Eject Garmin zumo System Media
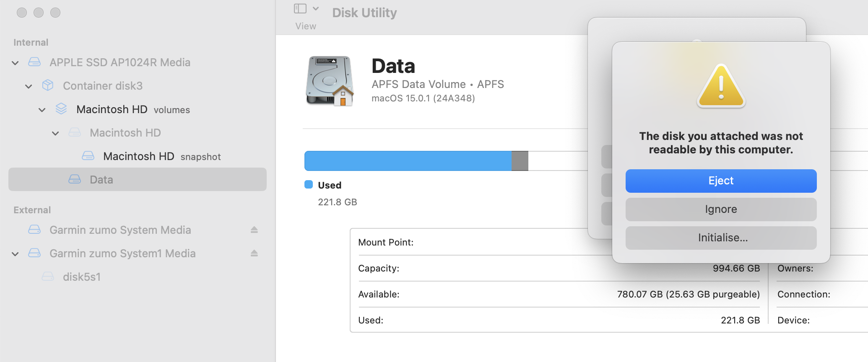The image size is (868, 362). coord(254,230)
